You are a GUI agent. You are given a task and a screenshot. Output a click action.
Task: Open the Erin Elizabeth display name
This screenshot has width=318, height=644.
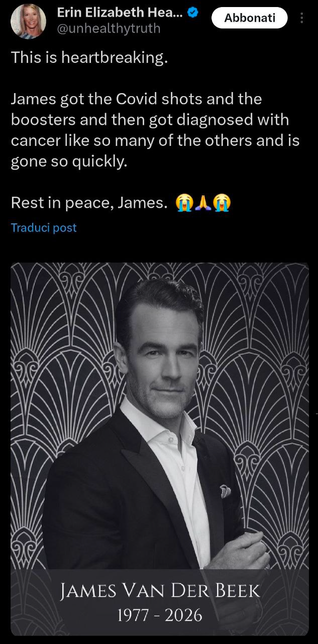[120, 13]
